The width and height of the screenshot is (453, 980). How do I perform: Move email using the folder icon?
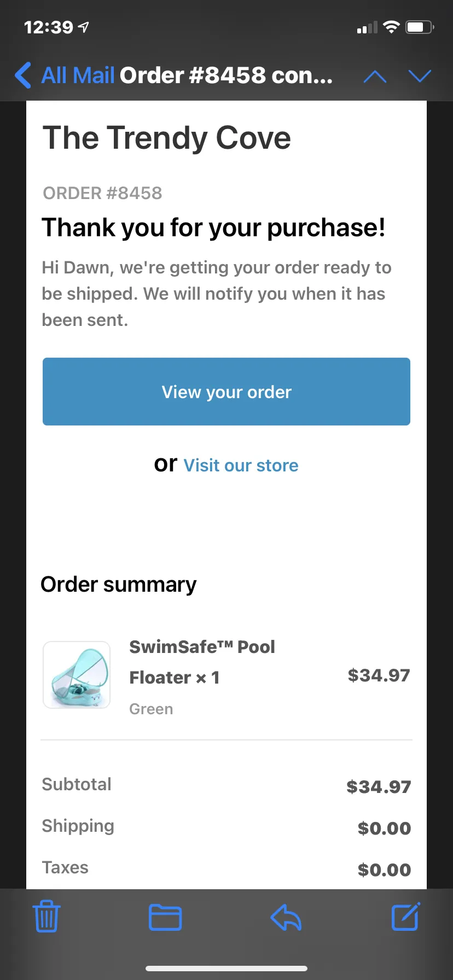165,917
